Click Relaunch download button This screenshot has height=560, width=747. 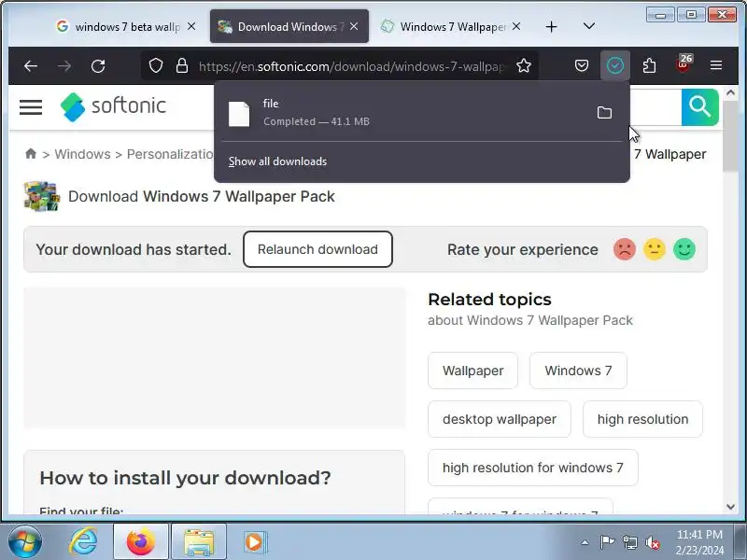[317, 249]
